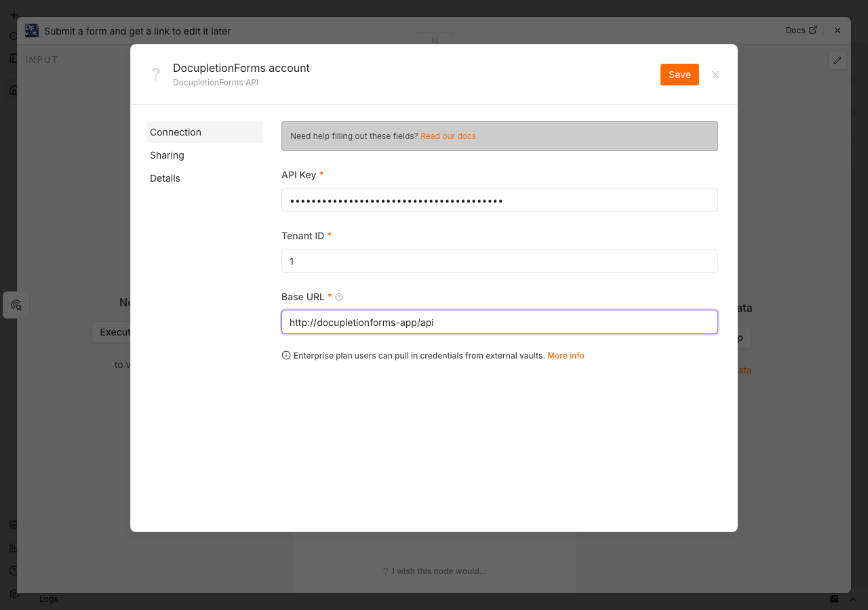Open the settings gear icon in sidebar
This screenshot has width=868, height=610.
point(14,594)
